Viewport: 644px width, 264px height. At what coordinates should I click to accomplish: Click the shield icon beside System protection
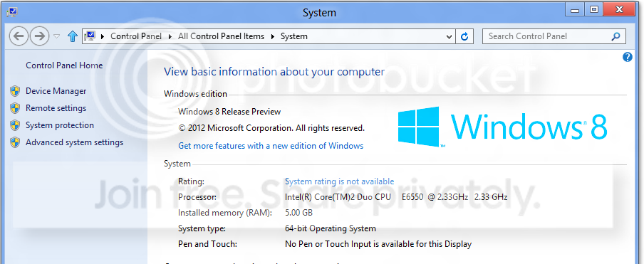[x=15, y=125]
